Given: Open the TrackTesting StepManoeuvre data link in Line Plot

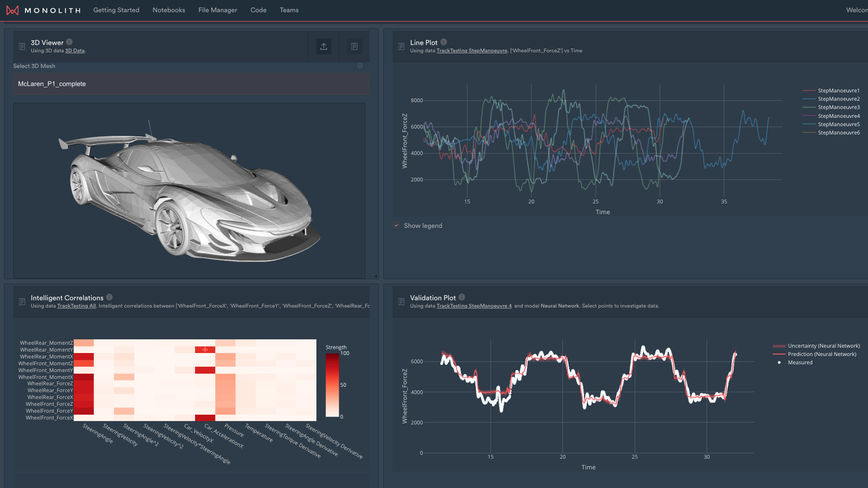Looking at the screenshot, I should click(x=471, y=51).
